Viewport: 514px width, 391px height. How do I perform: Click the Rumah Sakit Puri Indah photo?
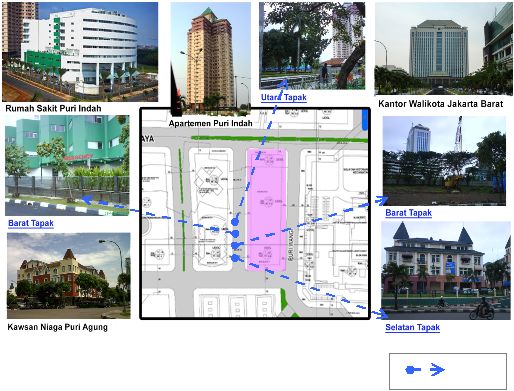80,52
